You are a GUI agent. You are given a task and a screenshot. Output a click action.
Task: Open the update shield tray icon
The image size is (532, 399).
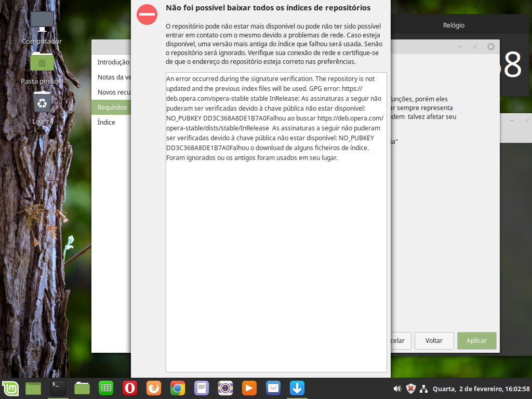click(410, 389)
